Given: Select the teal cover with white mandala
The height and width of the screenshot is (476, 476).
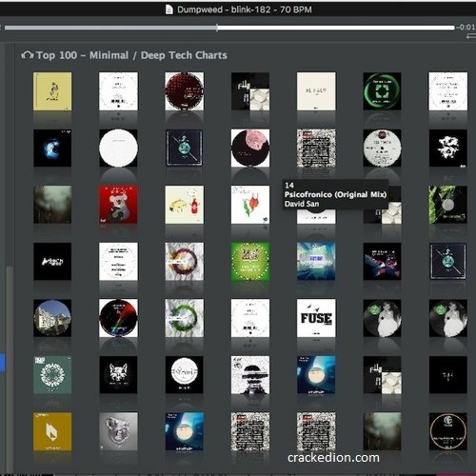Looking at the screenshot, I should click(x=52, y=375).
